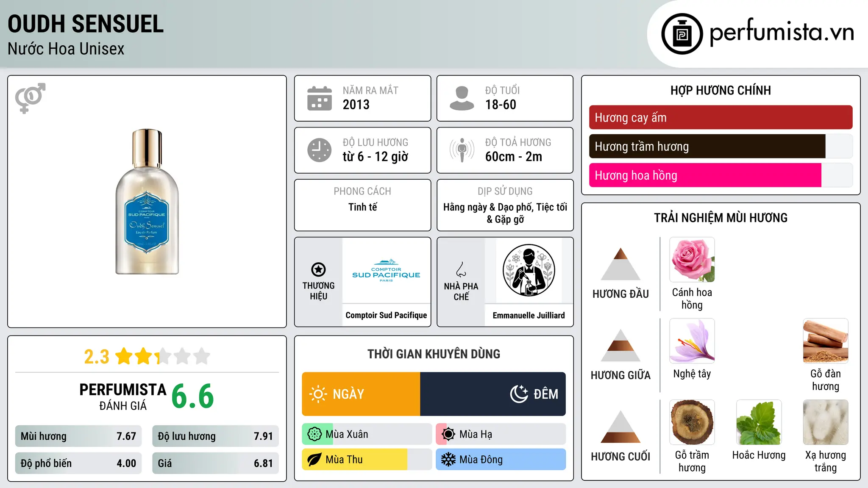This screenshot has height=488, width=868.
Task: Click the Độ phổ biến 4.00 score row
Action: (x=78, y=463)
